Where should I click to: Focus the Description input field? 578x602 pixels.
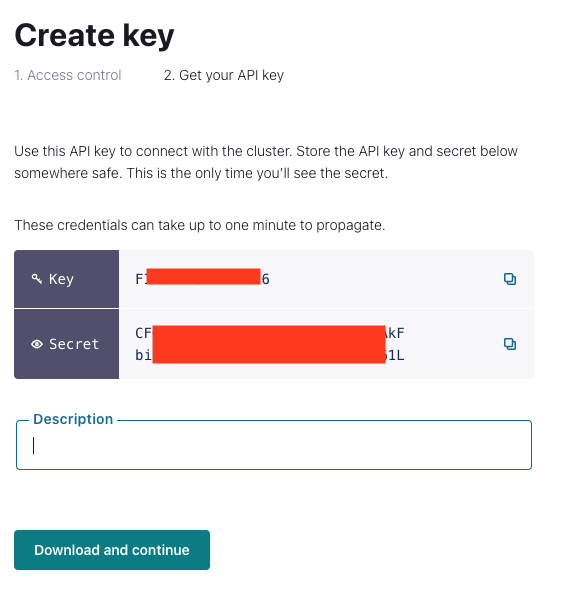(x=274, y=445)
